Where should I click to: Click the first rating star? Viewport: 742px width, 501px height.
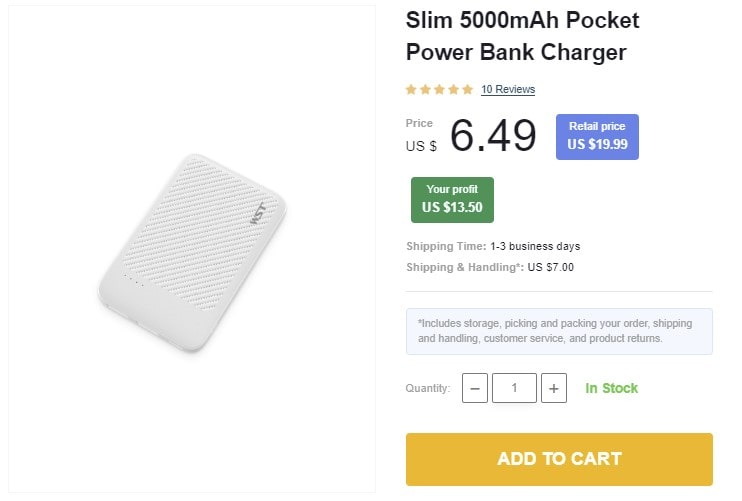click(x=411, y=89)
